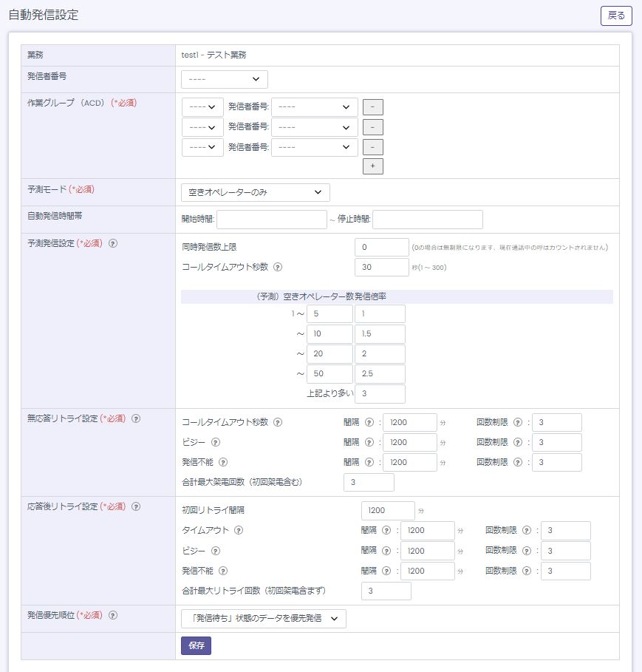Add a work group row with plus button
This screenshot has width=642, height=672.
click(372, 166)
